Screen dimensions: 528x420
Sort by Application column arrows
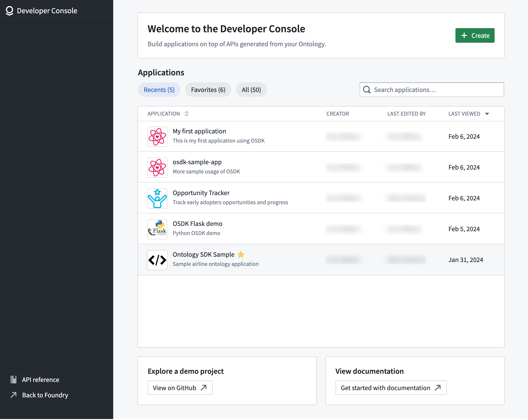coord(187,114)
